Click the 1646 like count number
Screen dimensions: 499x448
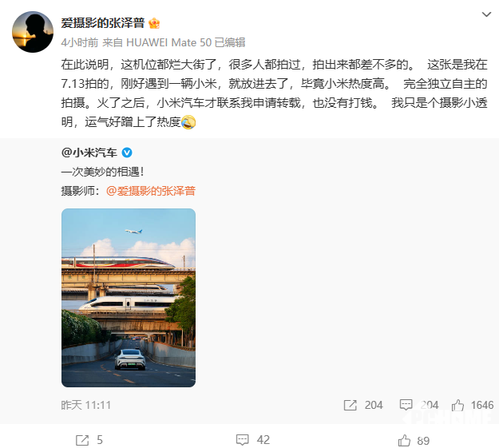tap(482, 405)
